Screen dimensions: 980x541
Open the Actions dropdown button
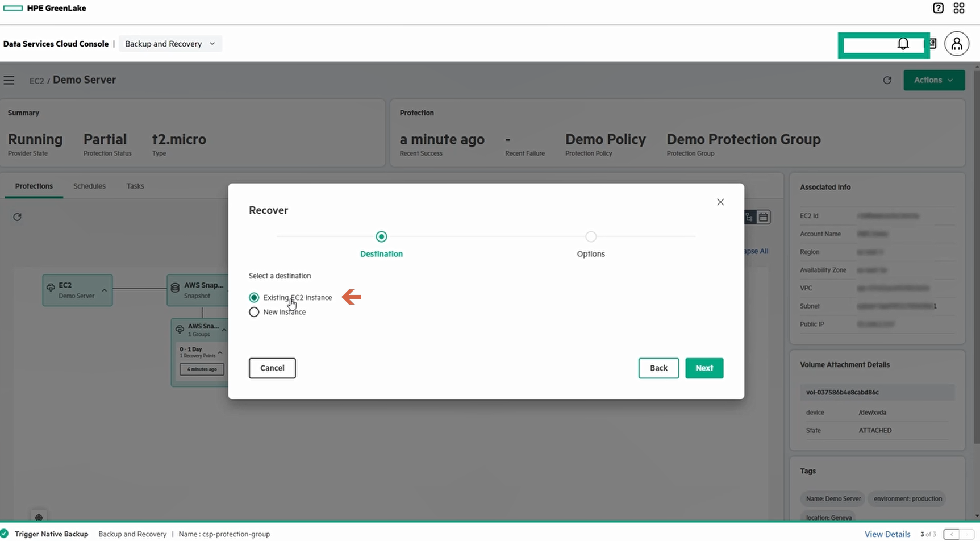(x=934, y=80)
